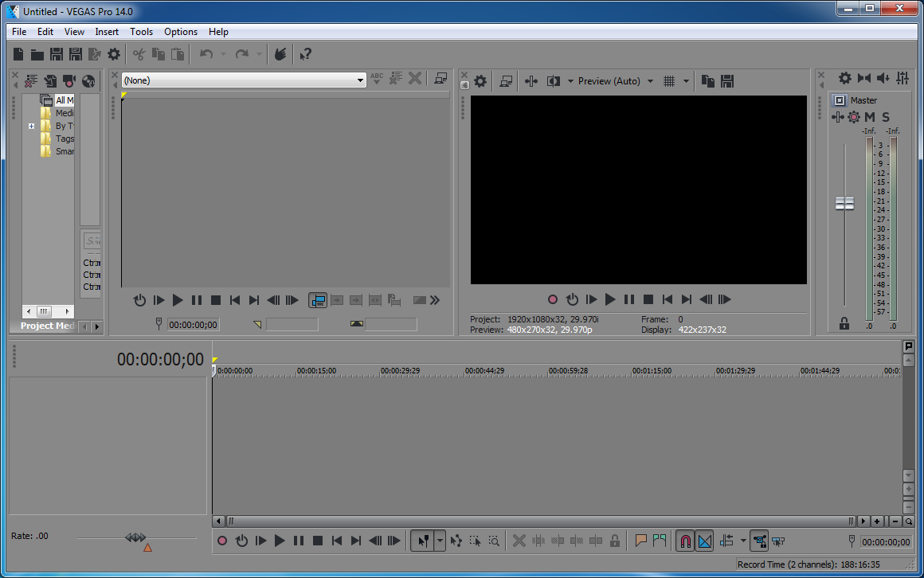This screenshot has width=924, height=578.
Task: Click Selection Edit tool dashed rectangle
Action: (x=475, y=541)
